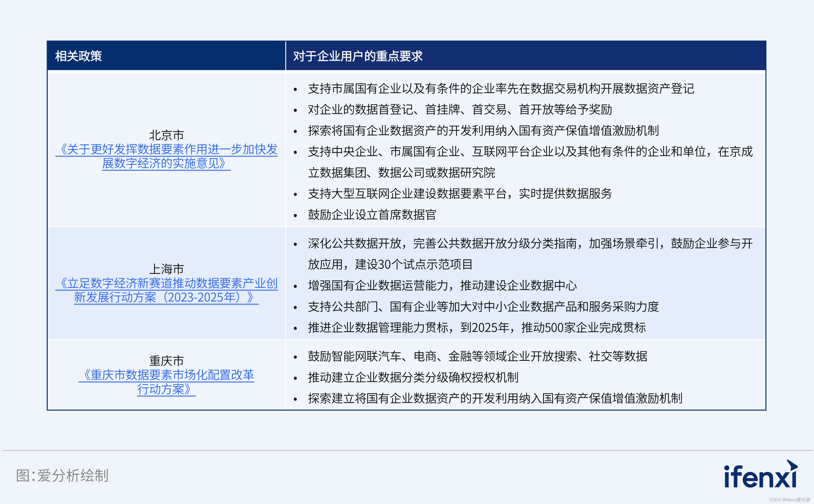The image size is (814, 504).
Task: Select bullet 推进企业数据管理能力贯标
Action: pyautogui.click(x=477, y=328)
